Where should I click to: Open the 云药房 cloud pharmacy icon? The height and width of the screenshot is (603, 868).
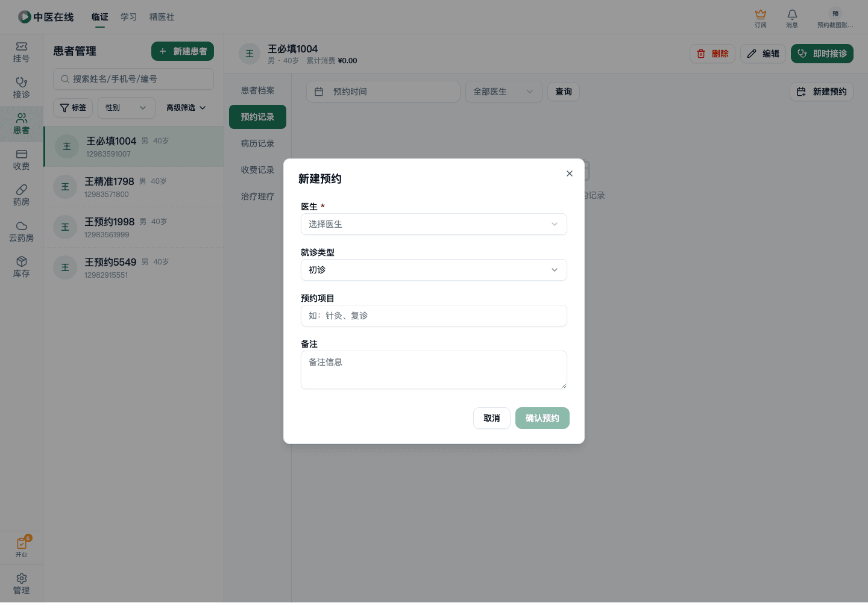point(21,232)
